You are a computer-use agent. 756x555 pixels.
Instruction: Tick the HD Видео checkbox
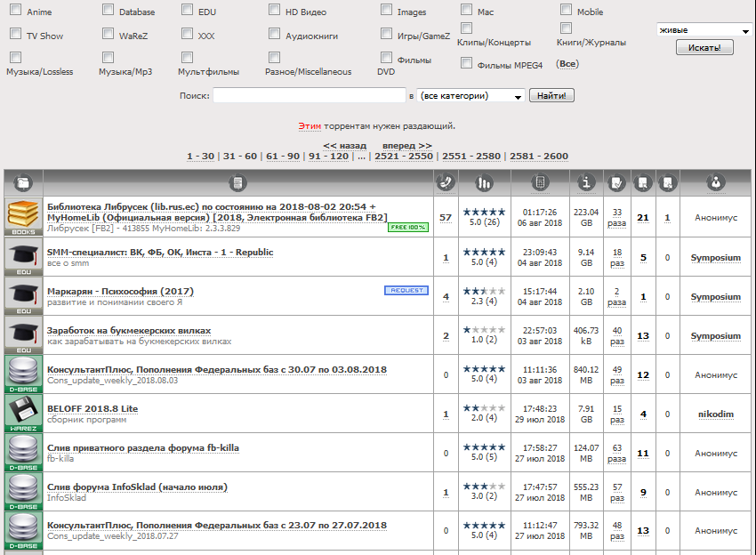[275, 11]
